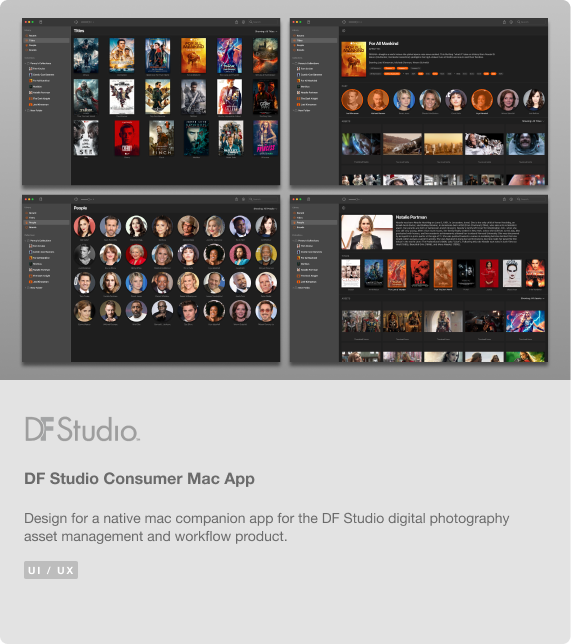Viewport: 571px width, 644px height.
Task: Select People in the Natalie Portman window sidebar
Action: (x=314, y=223)
